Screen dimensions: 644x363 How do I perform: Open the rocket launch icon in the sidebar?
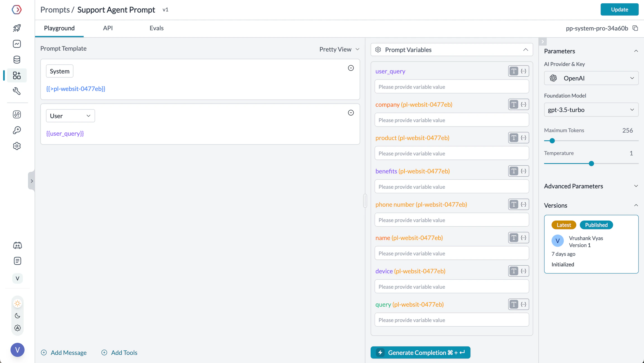17,28
